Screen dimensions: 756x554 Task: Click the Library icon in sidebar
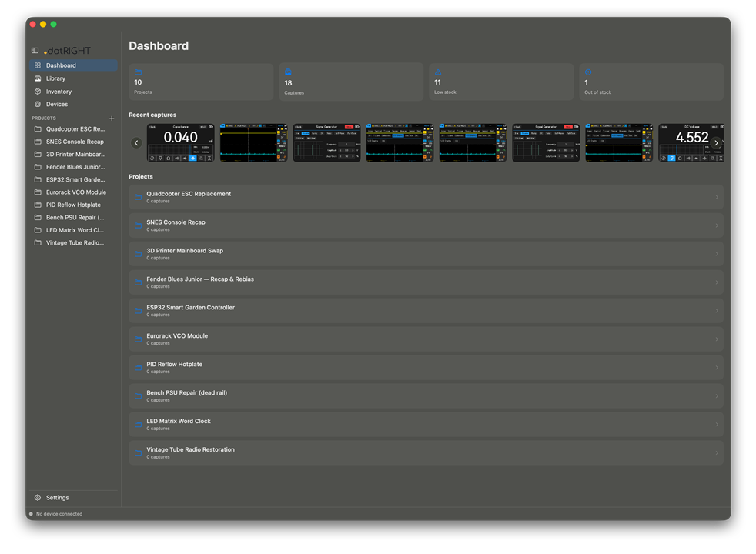(38, 78)
